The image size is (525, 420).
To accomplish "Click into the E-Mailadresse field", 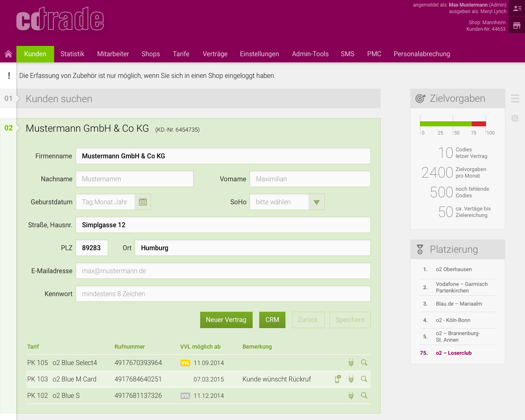I will pyautogui.click(x=223, y=271).
